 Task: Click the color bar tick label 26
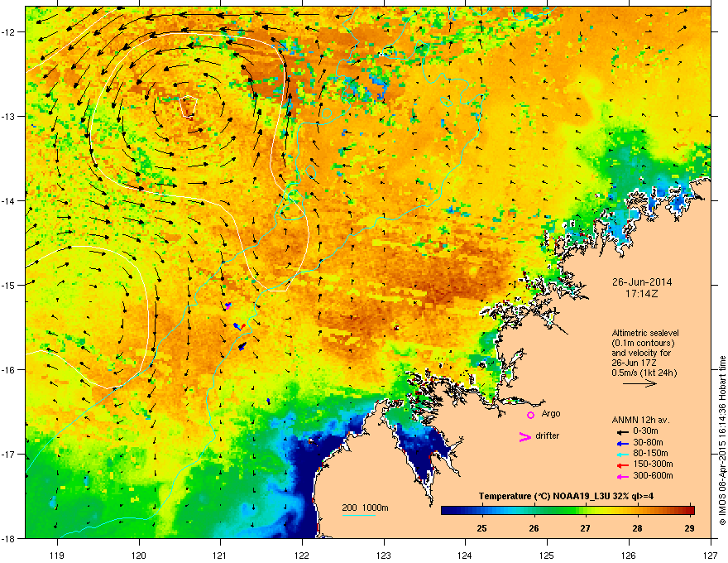click(534, 528)
